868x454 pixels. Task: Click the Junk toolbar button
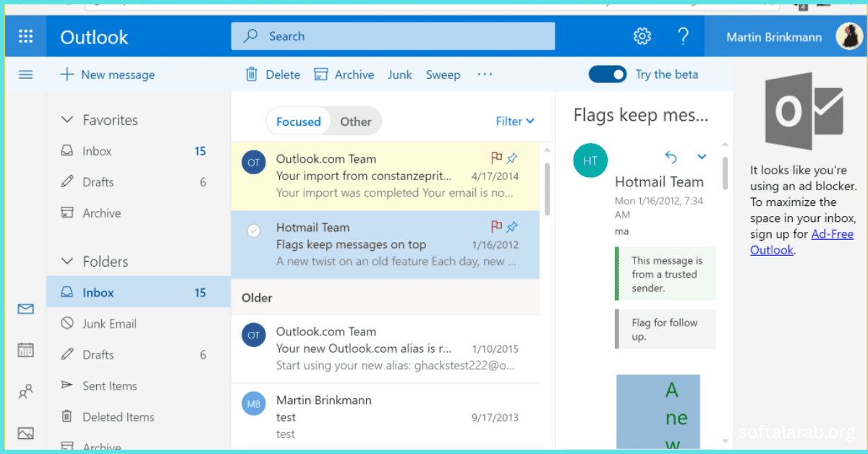click(400, 74)
